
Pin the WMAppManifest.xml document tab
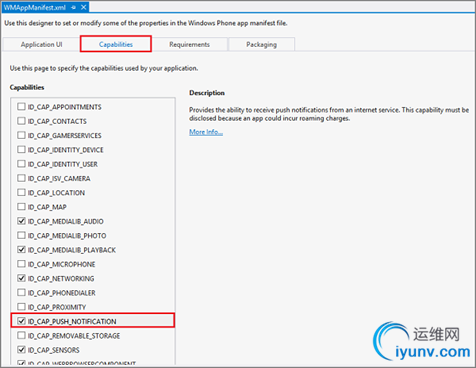pyautogui.click(x=73, y=7)
